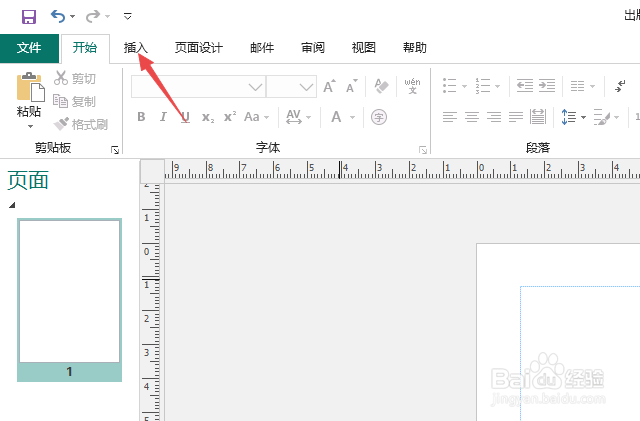The image size is (640, 421).
Task: Collapse the 页面 pages list triangle
Action: (x=12, y=205)
